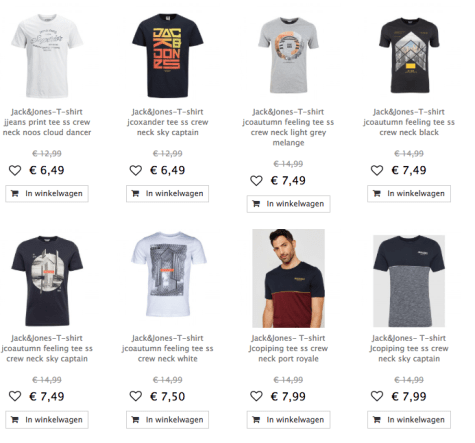The image size is (475, 443).
Task: Wishlist the white autumn feeling tee
Action: (x=136, y=396)
